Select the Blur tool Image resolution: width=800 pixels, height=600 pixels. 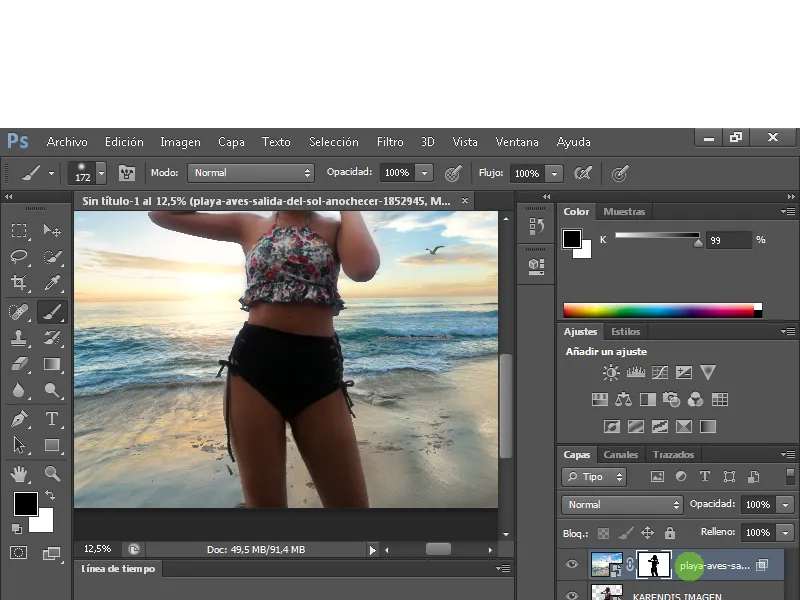[x=19, y=390]
